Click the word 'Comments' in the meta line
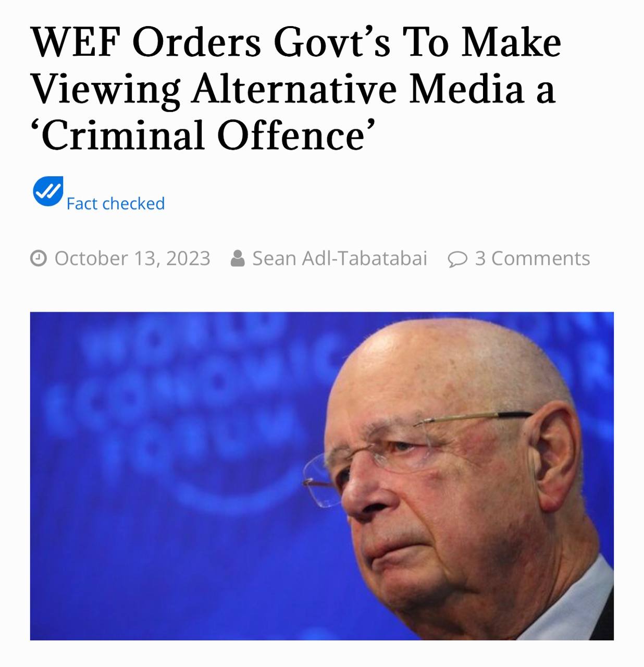Screen dimensions: 644x667 (x=540, y=258)
